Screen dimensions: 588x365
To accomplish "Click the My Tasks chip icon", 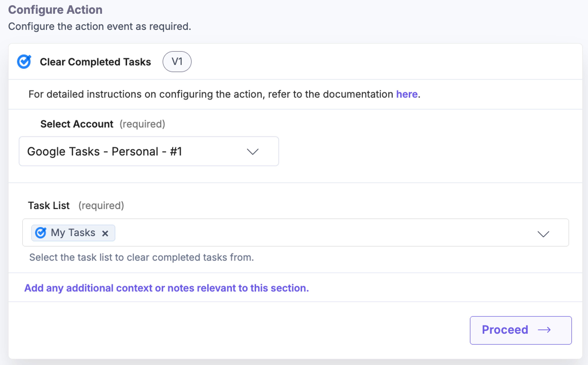I will click(41, 233).
